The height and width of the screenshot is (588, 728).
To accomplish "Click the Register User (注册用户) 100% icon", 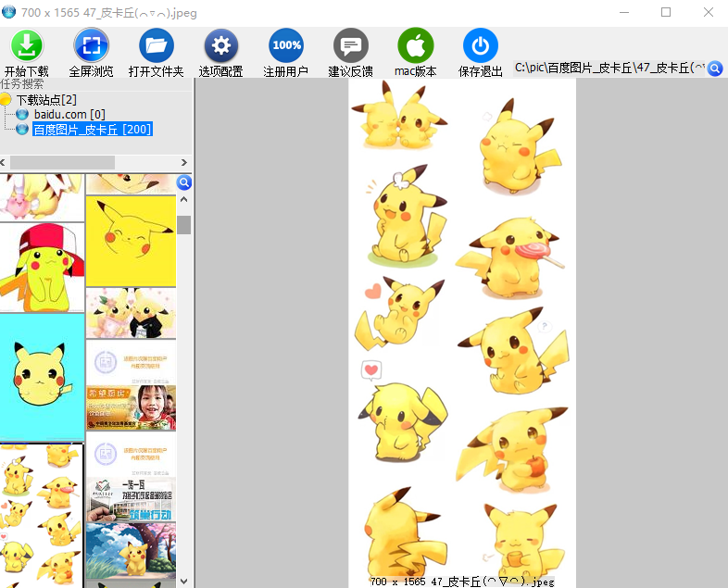I will [x=286, y=45].
